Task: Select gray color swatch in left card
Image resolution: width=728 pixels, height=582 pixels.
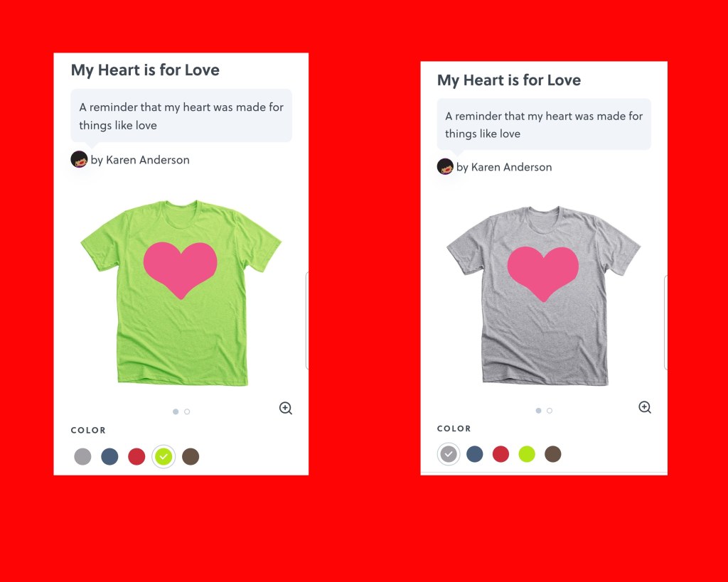Action: [x=82, y=457]
